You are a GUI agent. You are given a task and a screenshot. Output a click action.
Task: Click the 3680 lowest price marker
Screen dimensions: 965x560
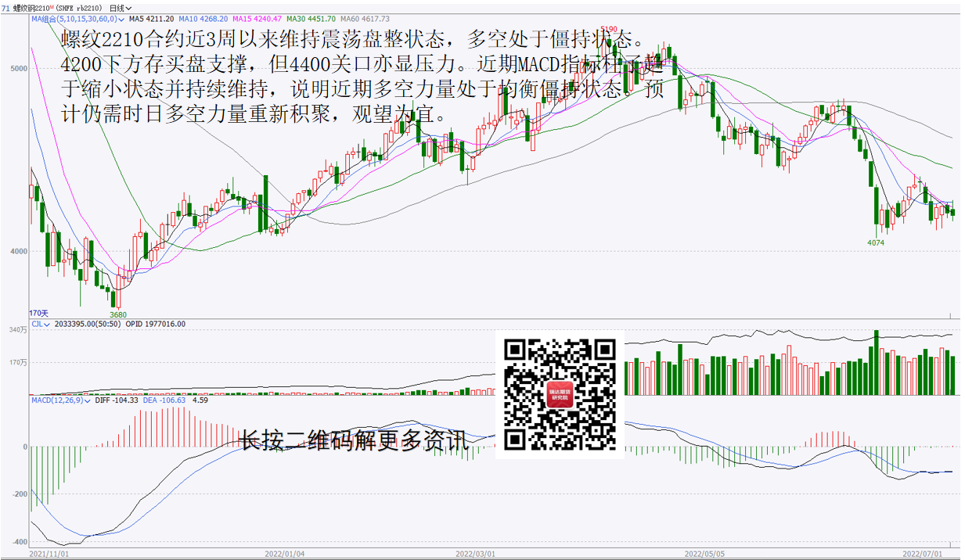click(x=118, y=315)
